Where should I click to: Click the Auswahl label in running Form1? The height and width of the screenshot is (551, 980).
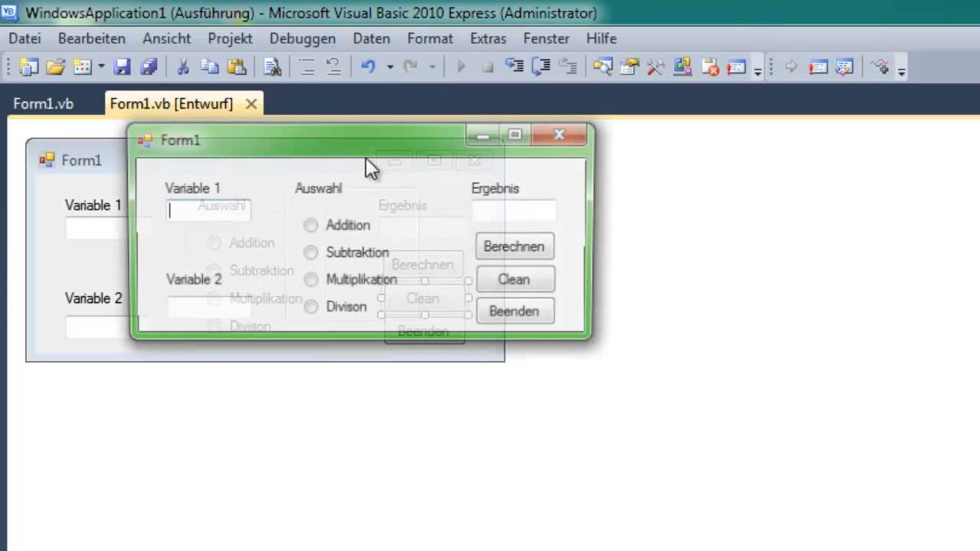pos(318,188)
